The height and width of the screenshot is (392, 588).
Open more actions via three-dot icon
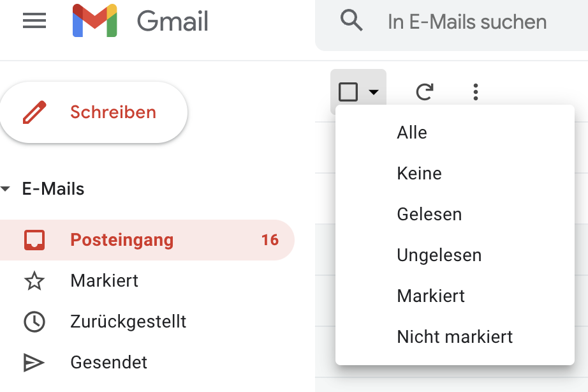[x=475, y=91]
